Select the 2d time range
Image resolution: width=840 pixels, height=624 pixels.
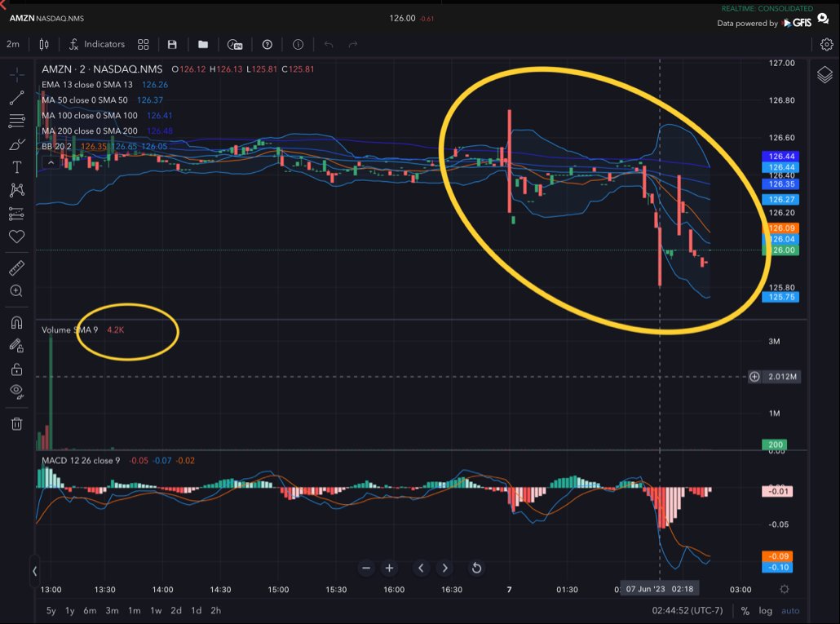point(176,610)
